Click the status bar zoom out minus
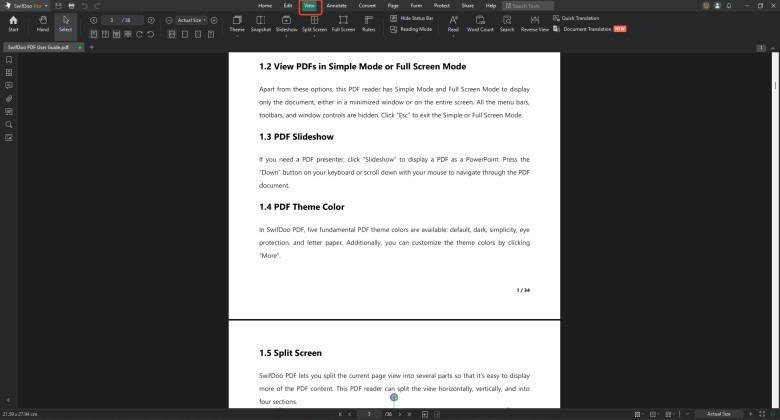The width and height of the screenshot is (780, 420). click(x=687, y=414)
